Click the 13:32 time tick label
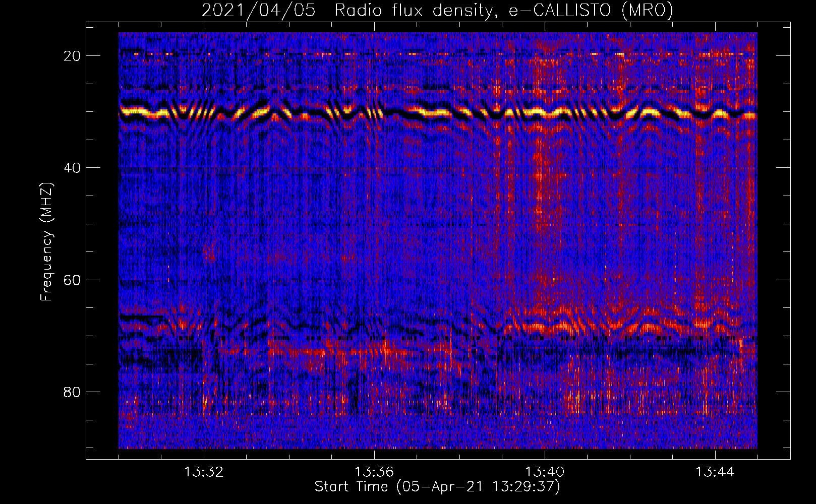Screen dimensions: 816x504 tap(204, 472)
